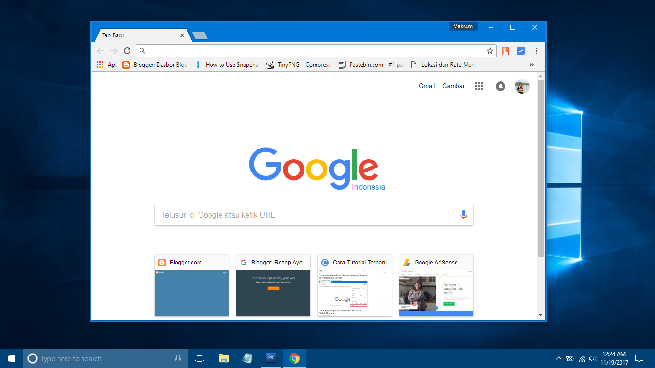Open the dark-blue app icon in the taskbar
Image resolution: width=655 pixels, height=368 pixels.
pyautogui.click(x=271, y=358)
